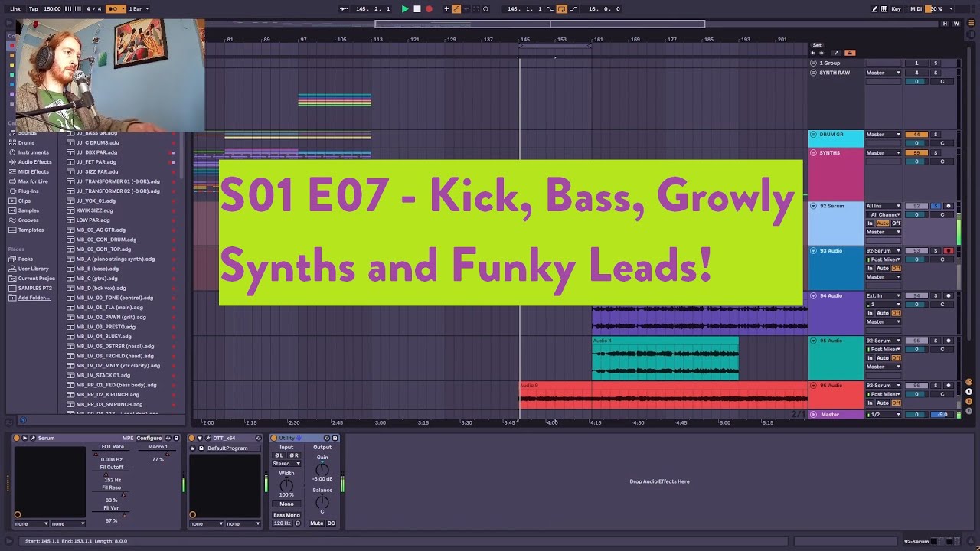Collapse the 92 Serum track

coord(813,206)
